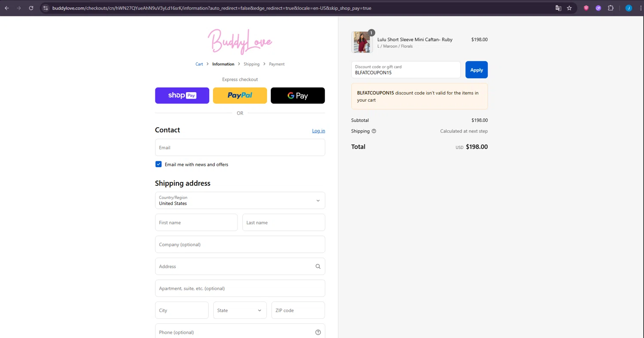Open the purple round extension icon
This screenshot has height=338, width=644.
598,8
